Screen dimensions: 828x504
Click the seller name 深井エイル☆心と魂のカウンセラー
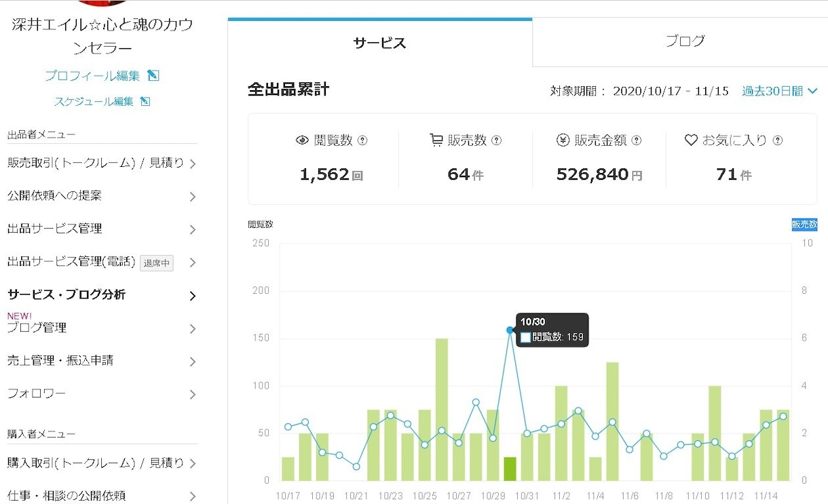[102, 36]
